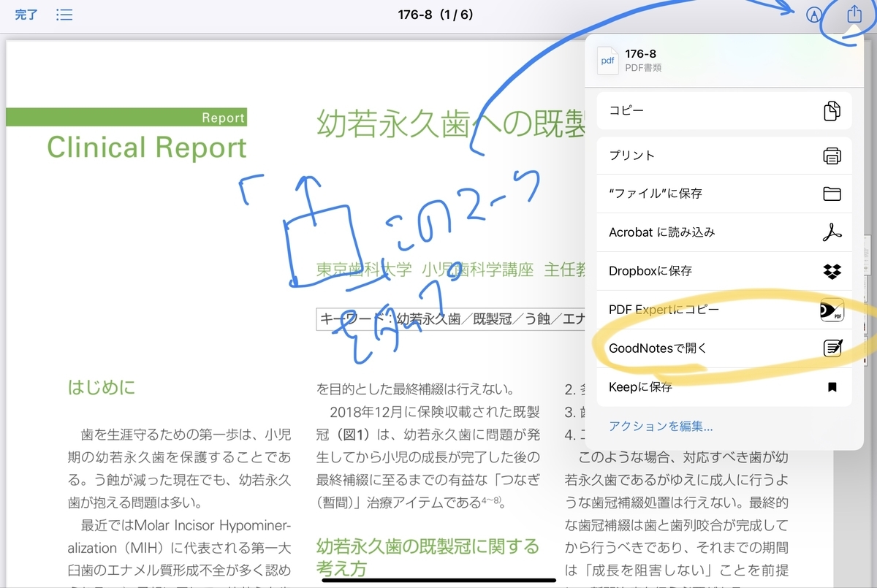This screenshot has height=588, width=877.
Task: Select the PDF Expert app icon
Action: (x=832, y=309)
